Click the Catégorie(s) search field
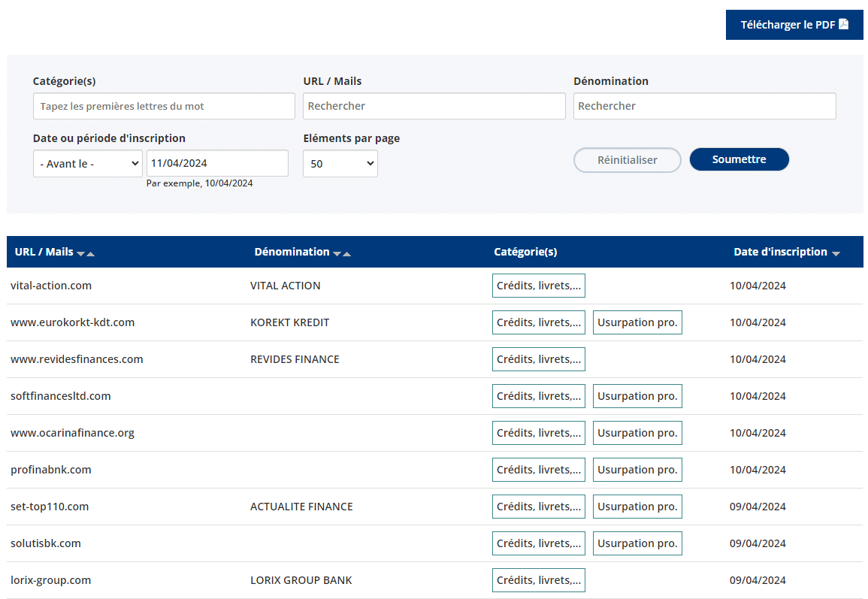This screenshot has height=599, width=868. tap(164, 106)
